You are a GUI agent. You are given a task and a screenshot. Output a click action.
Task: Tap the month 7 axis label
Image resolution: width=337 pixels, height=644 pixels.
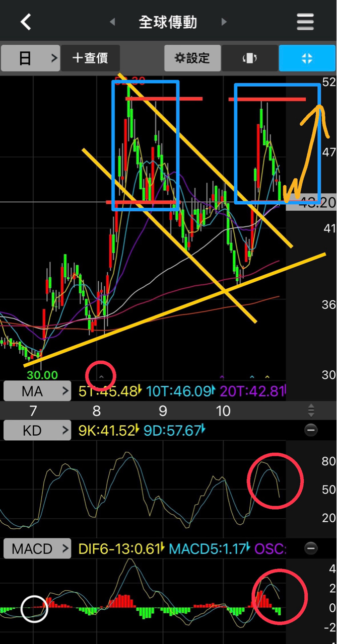click(x=33, y=411)
